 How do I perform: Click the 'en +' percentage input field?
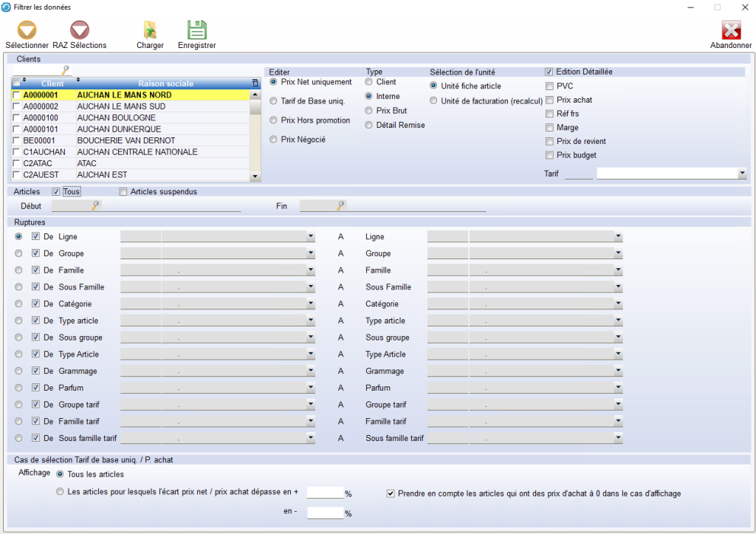(x=325, y=493)
